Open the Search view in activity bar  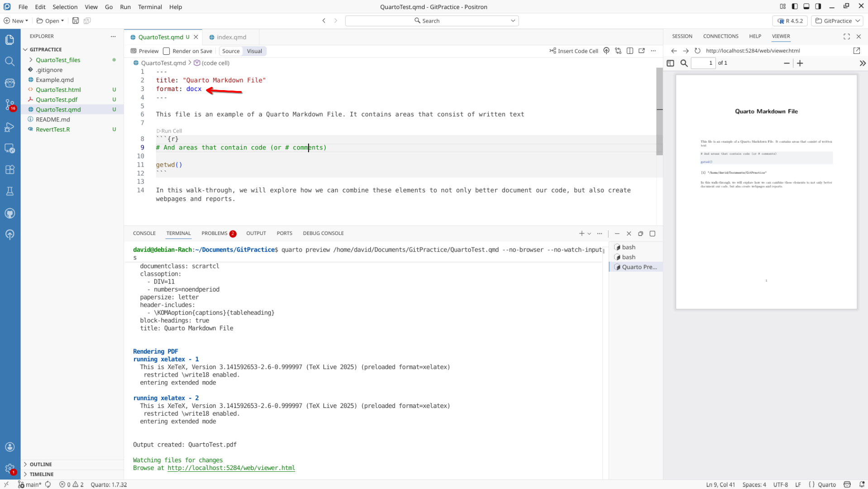click(x=10, y=61)
